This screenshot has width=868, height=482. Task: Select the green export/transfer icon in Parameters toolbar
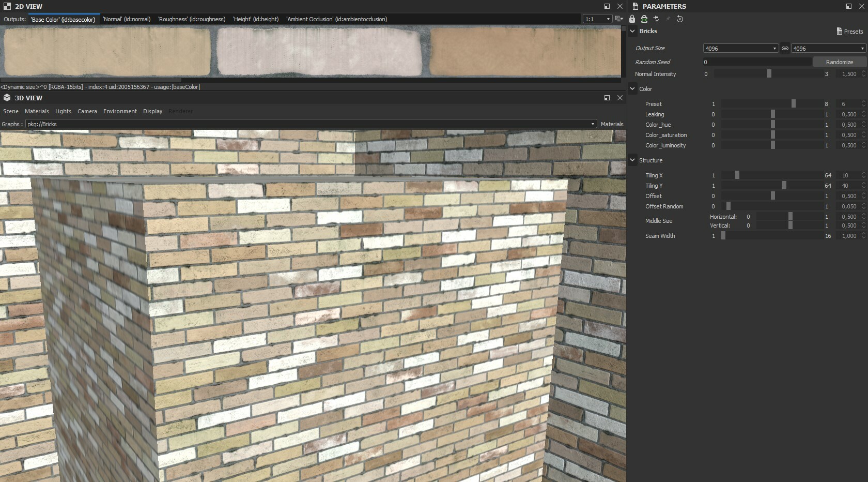click(644, 19)
